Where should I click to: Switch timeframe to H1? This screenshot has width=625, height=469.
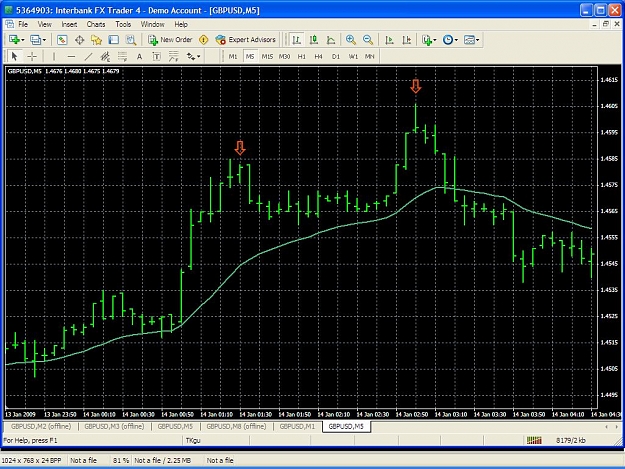click(x=302, y=57)
